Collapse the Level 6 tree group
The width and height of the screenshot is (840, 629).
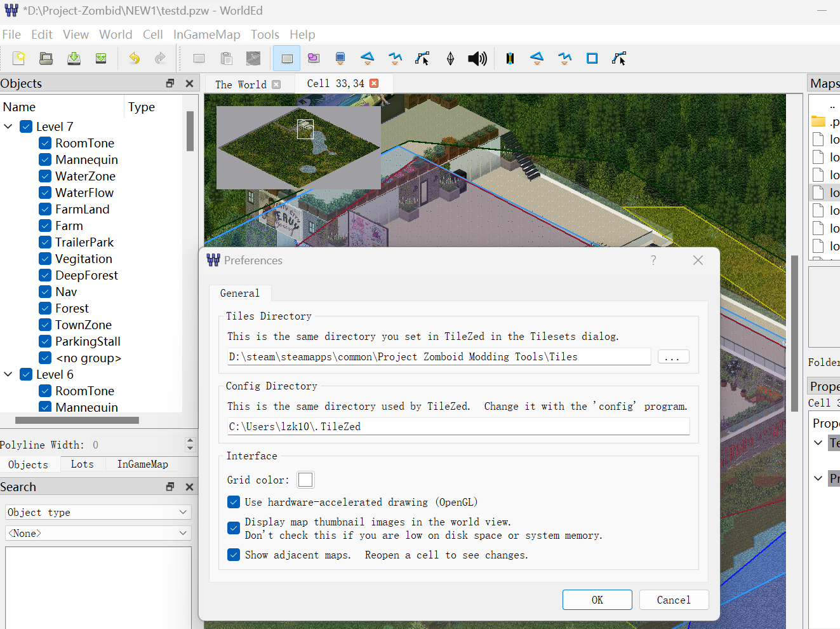[8, 374]
